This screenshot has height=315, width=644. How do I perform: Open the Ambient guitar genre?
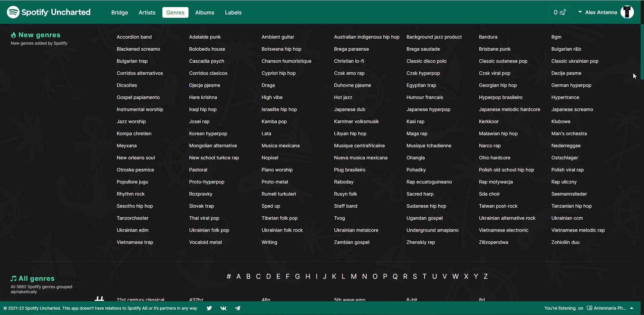(x=278, y=37)
